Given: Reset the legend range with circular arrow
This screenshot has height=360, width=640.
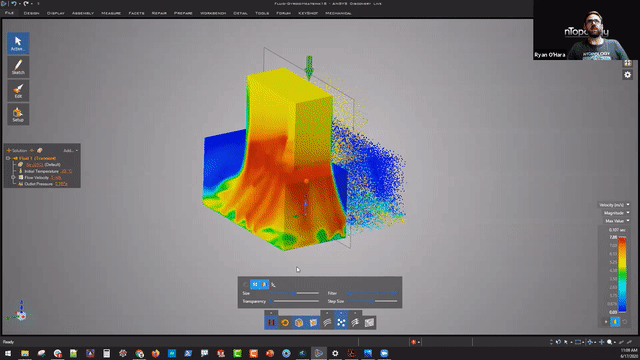Looking at the screenshot, I should (x=624, y=322).
